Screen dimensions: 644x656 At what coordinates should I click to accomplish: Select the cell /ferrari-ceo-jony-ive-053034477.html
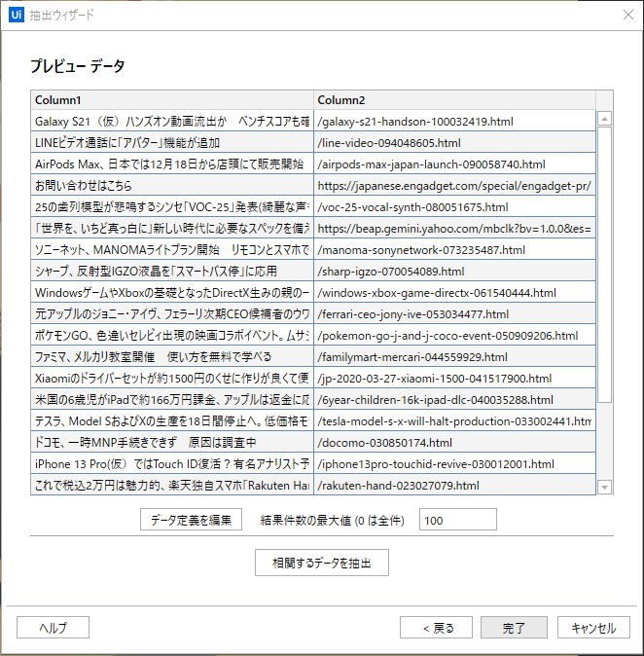click(454, 313)
